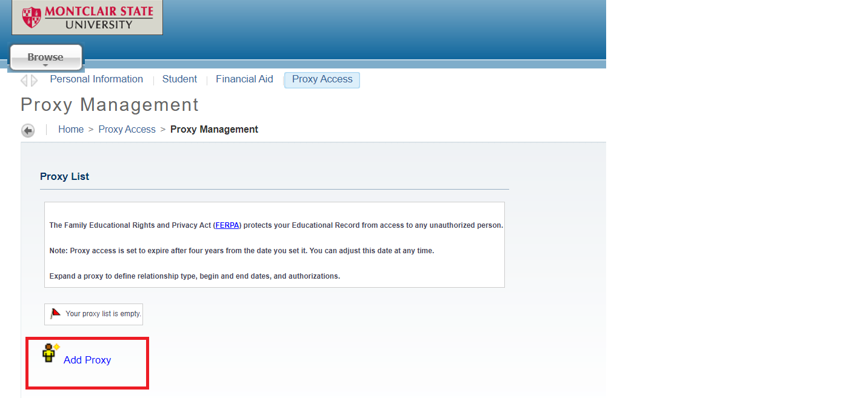Navigate to Home via the breadcrumb link

coord(71,129)
